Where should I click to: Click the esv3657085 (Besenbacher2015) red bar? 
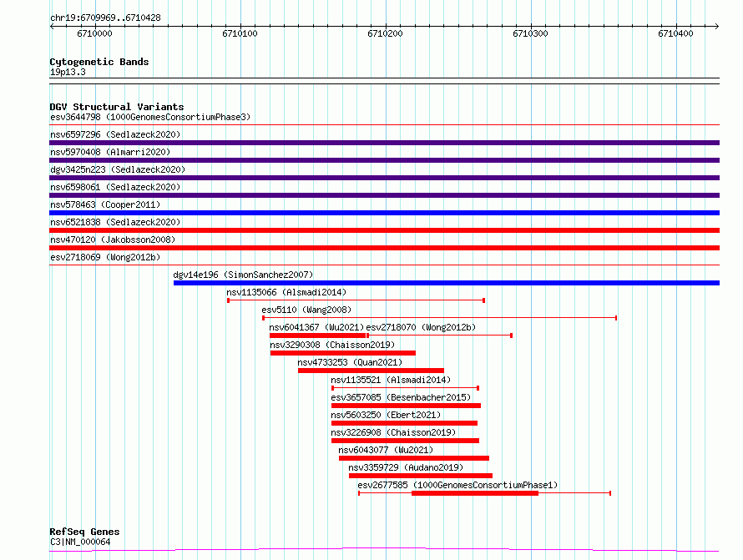pyautogui.click(x=406, y=406)
